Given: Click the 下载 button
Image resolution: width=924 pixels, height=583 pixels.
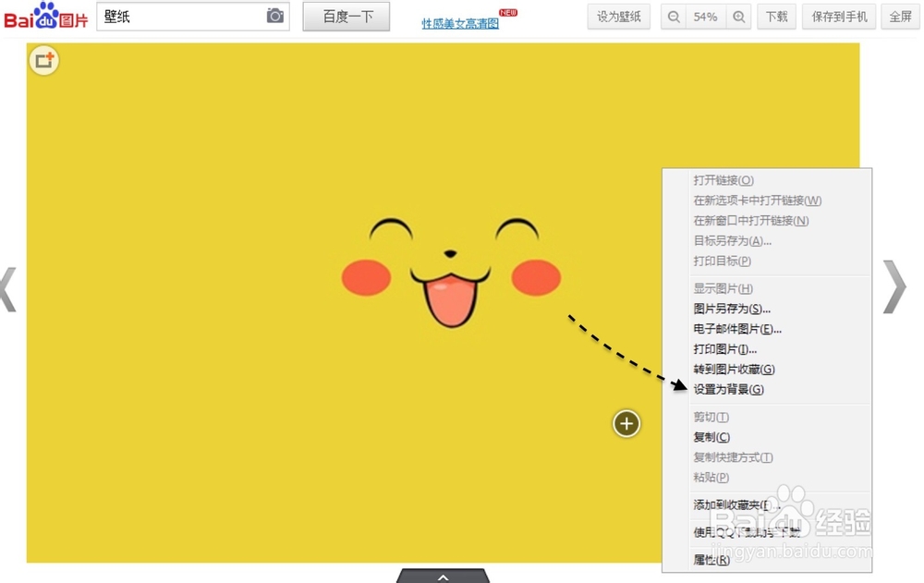Looking at the screenshot, I should click(776, 17).
